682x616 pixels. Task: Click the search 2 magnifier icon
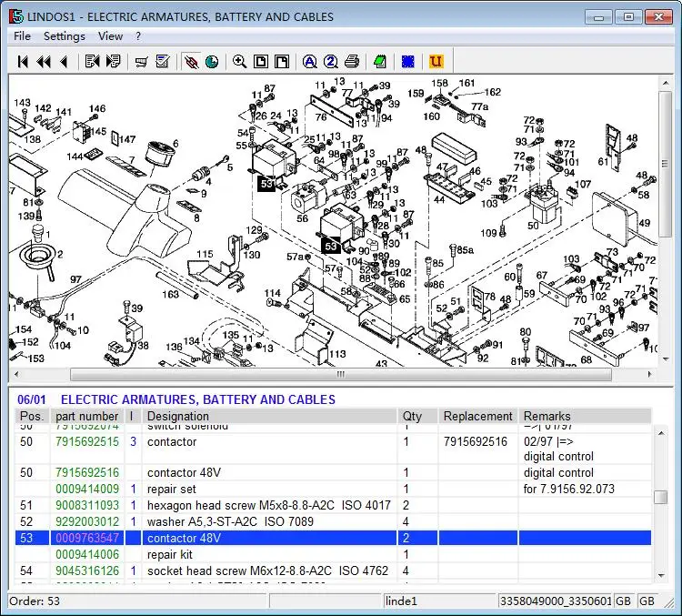(331, 62)
